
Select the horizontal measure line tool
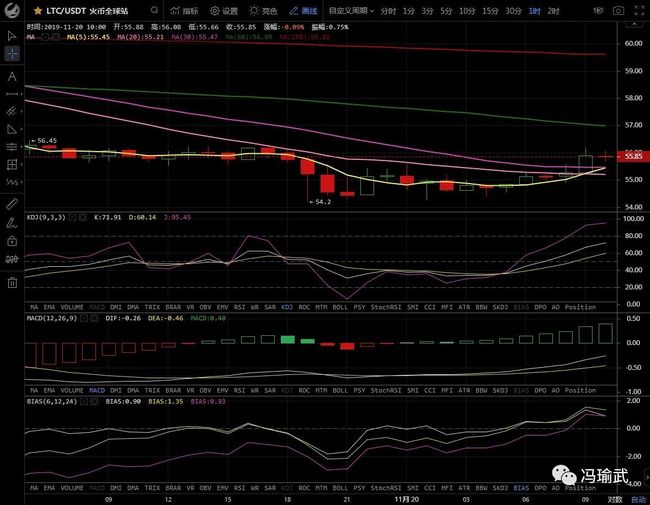[x=12, y=94]
